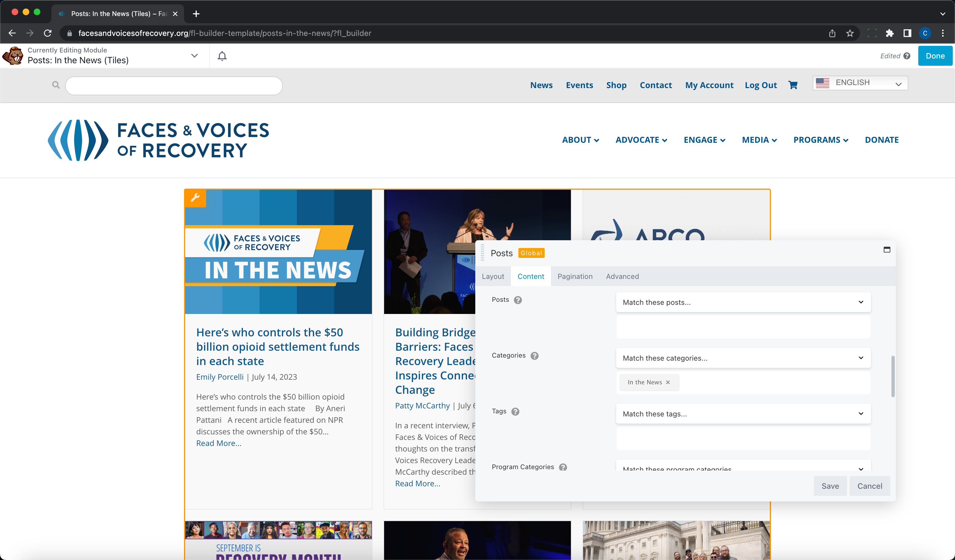The image size is (955, 560).
Task: Click the help icon next to Posts
Action: coord(518,300)
